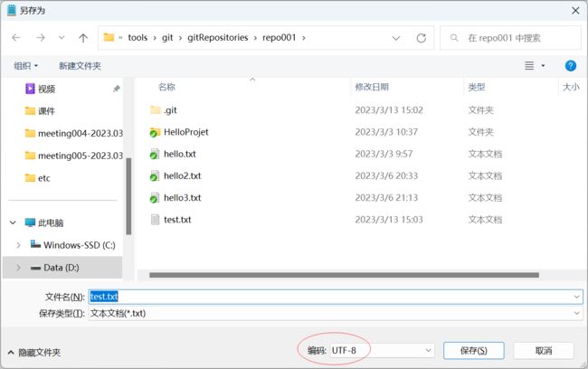
Task: Select 此电脑 in the navigation pane
Action: coord(51,222)
